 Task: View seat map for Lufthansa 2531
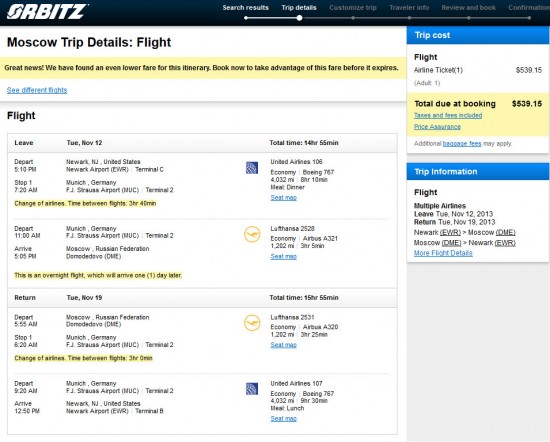point(283,345)
